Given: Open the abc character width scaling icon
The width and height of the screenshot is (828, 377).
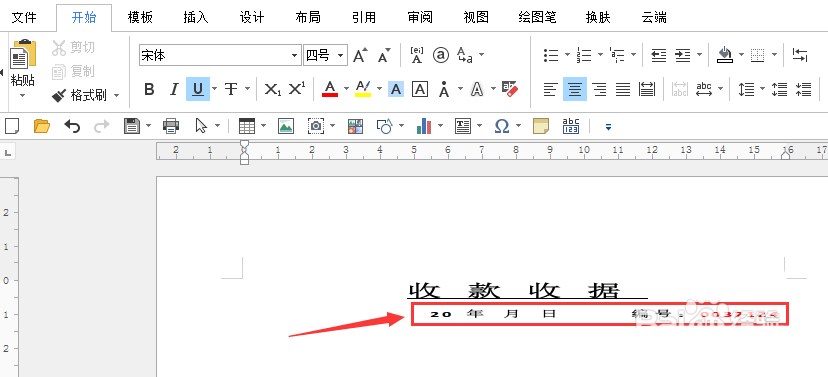Looking at the screenshot, I should (704, 89).
